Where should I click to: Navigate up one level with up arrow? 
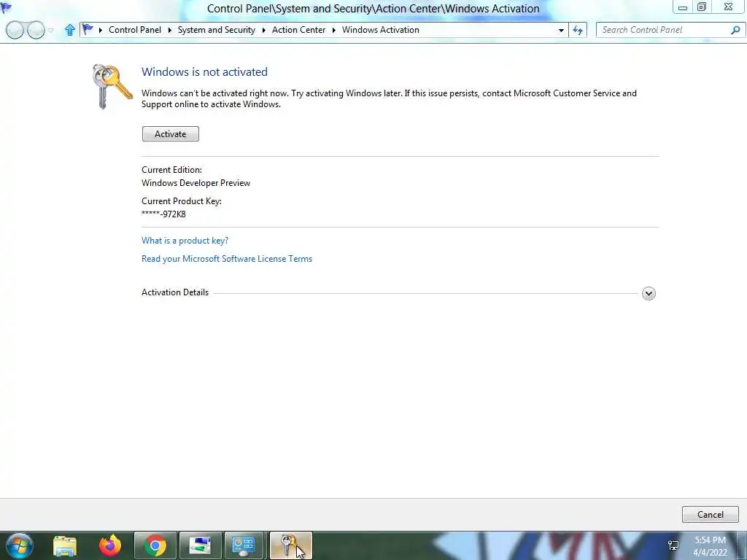70,30
